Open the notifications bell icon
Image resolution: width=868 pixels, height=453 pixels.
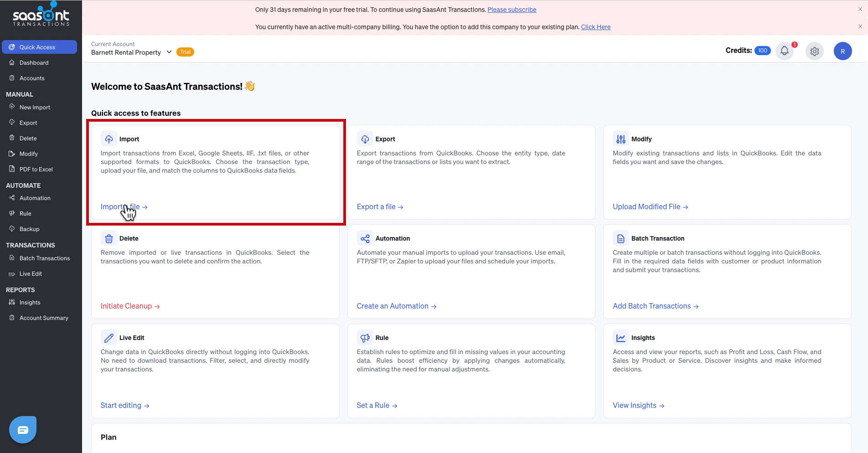coord(785,51)
